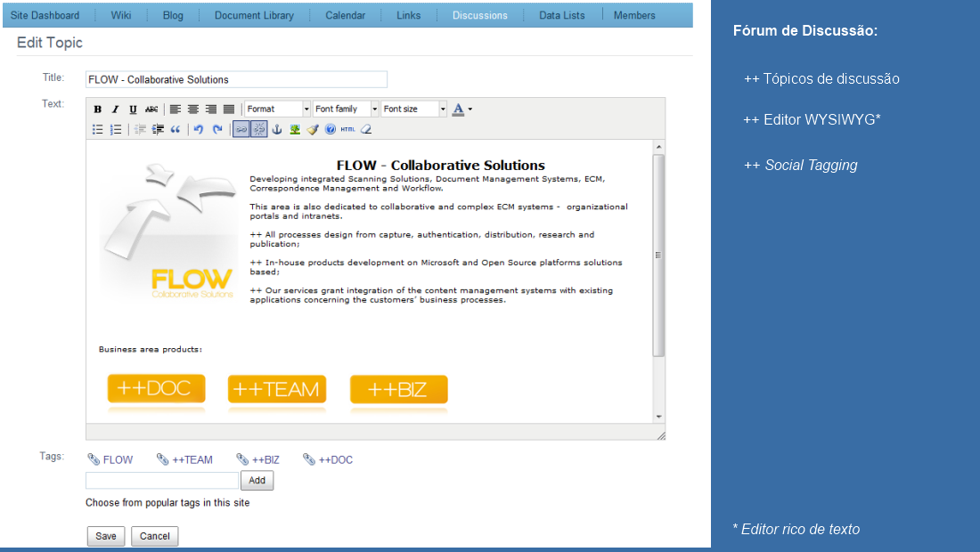Toggle underline formatting
This screenshot has width=980, height=552.
click(133, 110)
